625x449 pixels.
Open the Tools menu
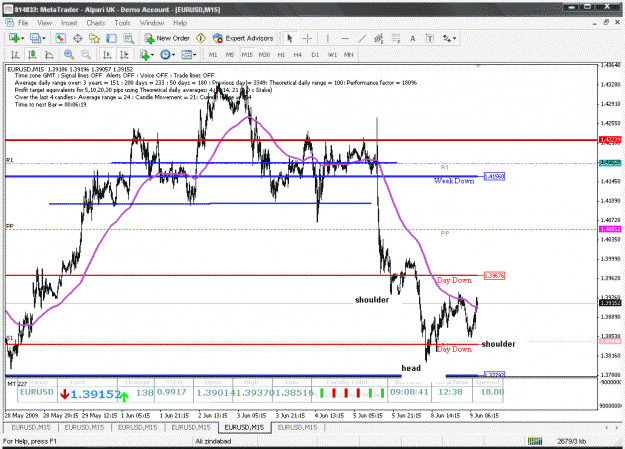pyautogui.click(x=122, y=23)
